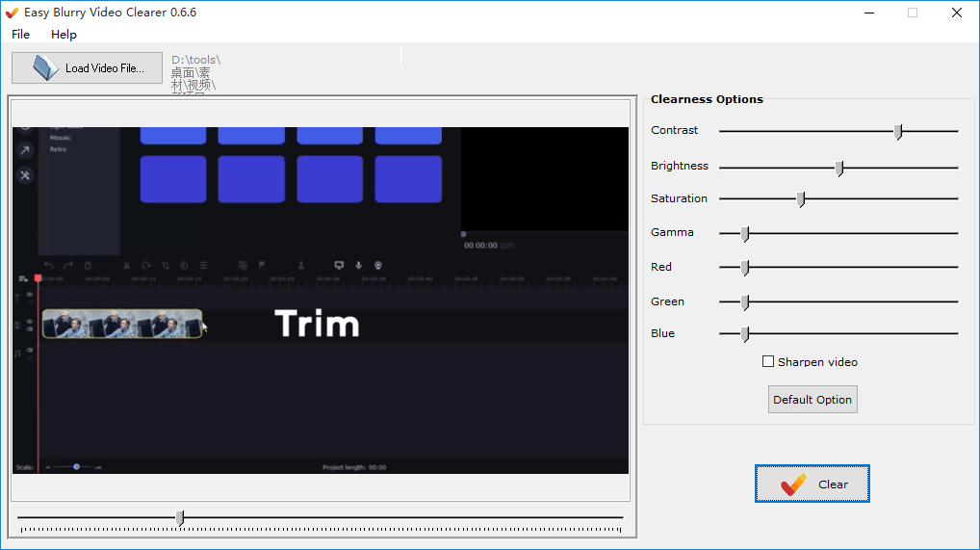Click the Green slider handle
The width and height of the screenshot is (980, 550).
coord(745,302)
